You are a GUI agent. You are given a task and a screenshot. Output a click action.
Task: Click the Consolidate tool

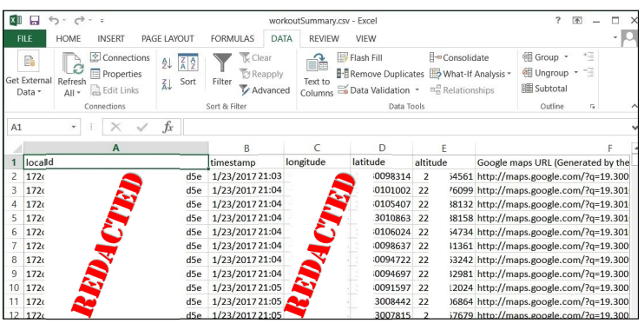[x=459, y=57]
